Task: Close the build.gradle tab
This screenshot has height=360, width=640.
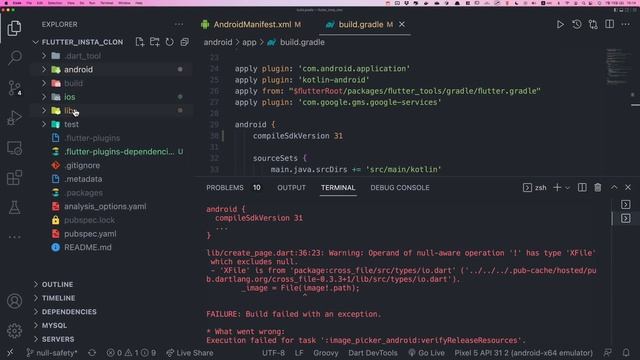Action: tap(402, 24)
